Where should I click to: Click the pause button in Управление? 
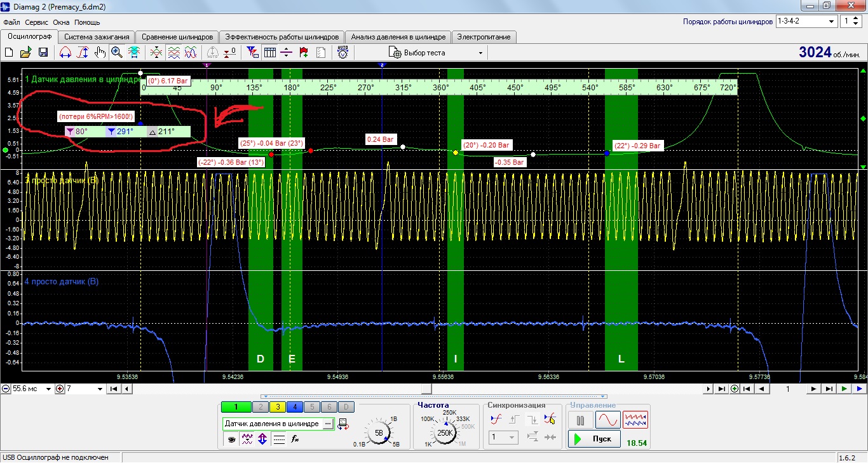(580, 420)
